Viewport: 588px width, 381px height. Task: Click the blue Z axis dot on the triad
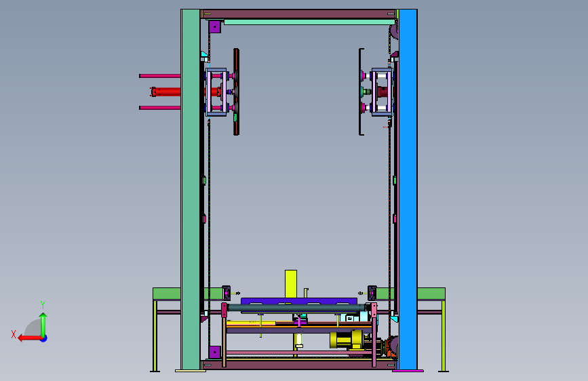pos(44,338)
